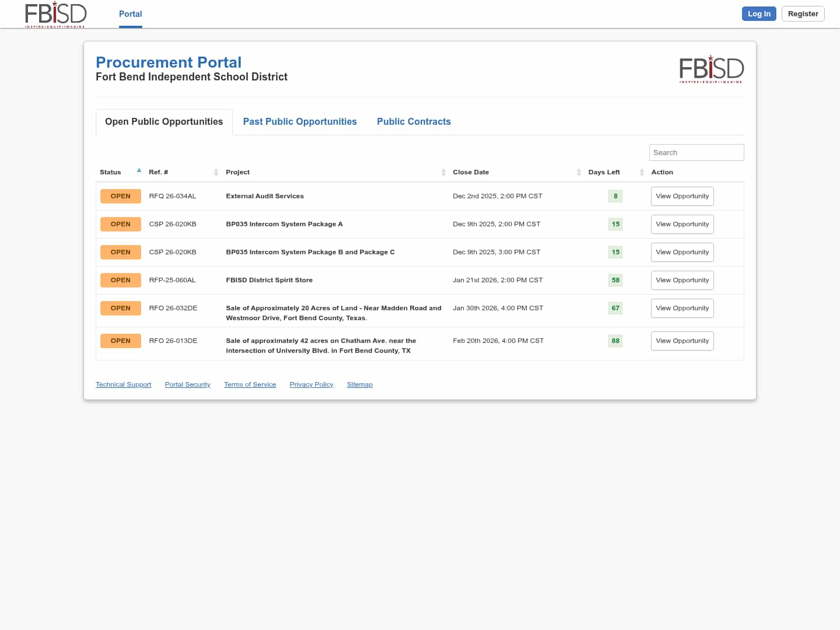The width and height of the screenshot is (840, 630).
Task: View opportunity for External Audit Services
Action: 682,197
